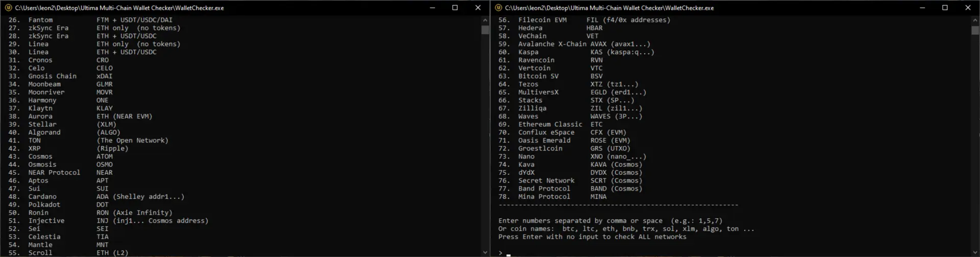Select row 50 Ronin
980x257 pixels.
(x=90, y=213)
